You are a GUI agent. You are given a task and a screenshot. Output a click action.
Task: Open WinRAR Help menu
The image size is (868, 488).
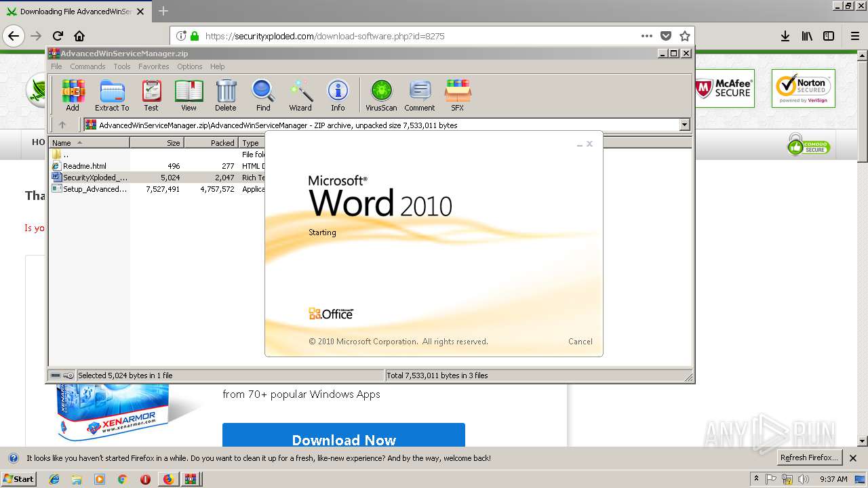pos(217,66)
